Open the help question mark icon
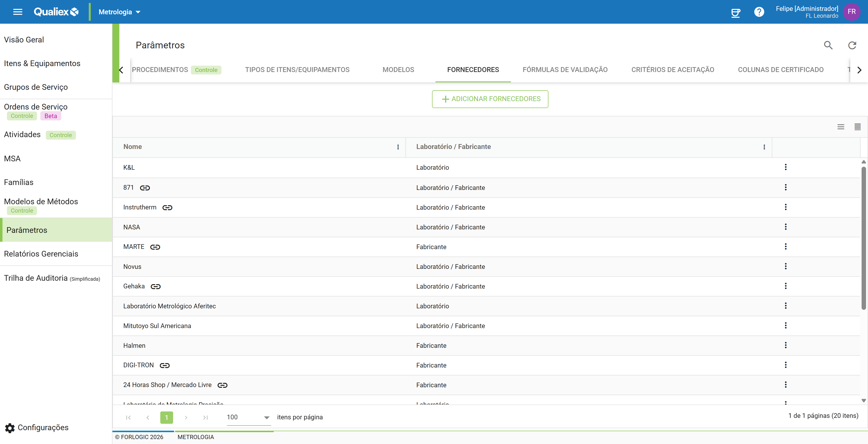Viewport: 868px width, 444px height. point(759,12)
